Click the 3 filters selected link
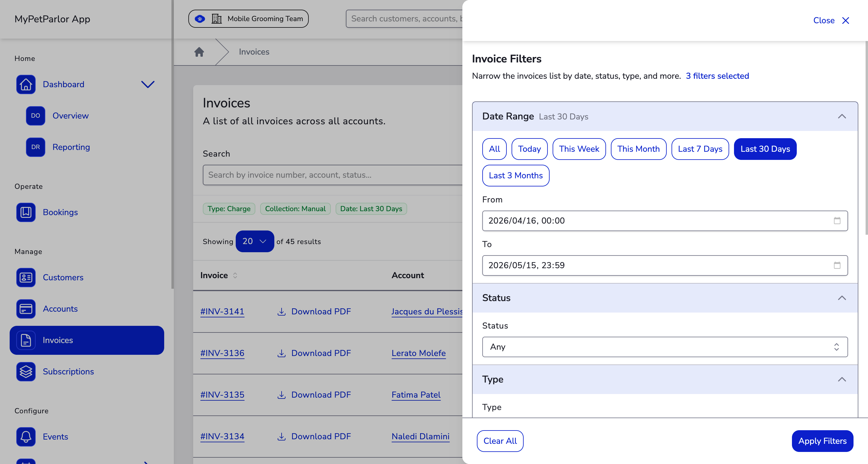Viewport: 868px width, 464px height. click(717, 76)
